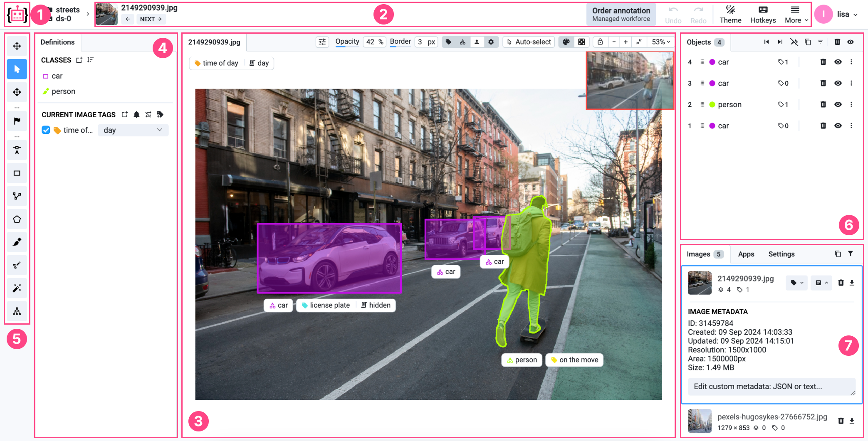Image resolution: width=868 pixels, height=441 pixels.
Task: Uncheck the time of day image tag
Action: pyautogui.click(x=46, y=130)
